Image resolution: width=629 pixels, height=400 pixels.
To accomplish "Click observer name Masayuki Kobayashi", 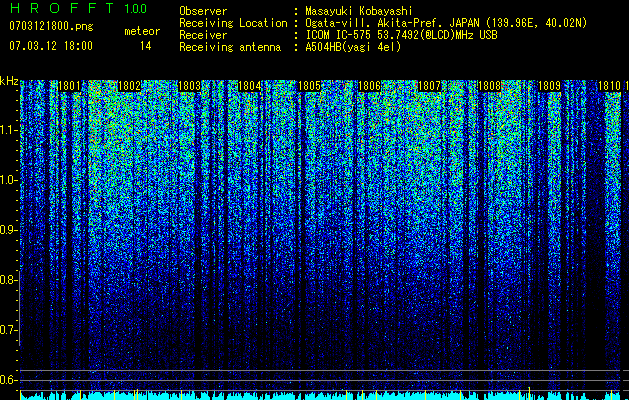I will [358, 11].
